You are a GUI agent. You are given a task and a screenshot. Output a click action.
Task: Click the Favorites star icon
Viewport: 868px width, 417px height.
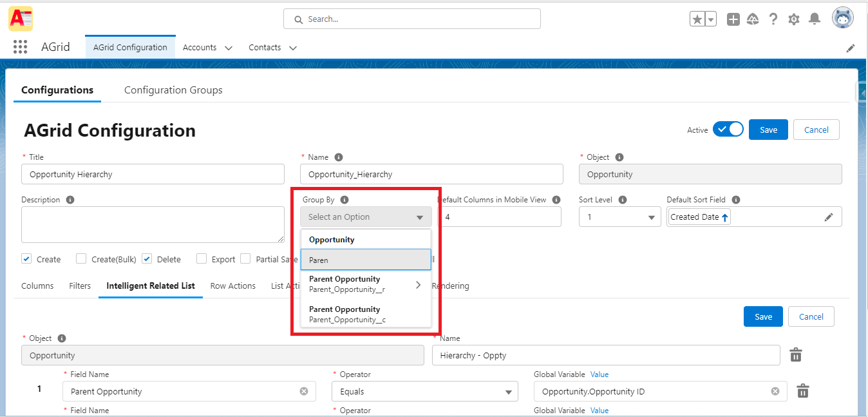(x=697, y=19)
